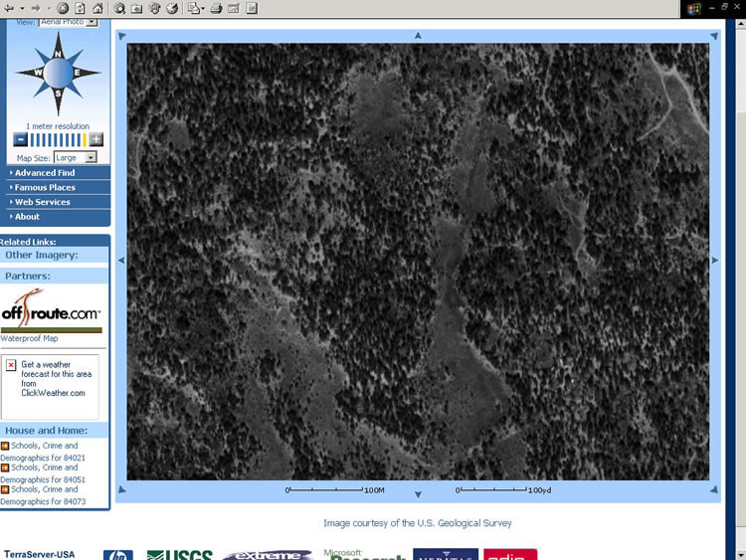The image size is (746, 560).
Task: Click the orange icon beside the 84051 link
Action: click(x=5, y=467)
